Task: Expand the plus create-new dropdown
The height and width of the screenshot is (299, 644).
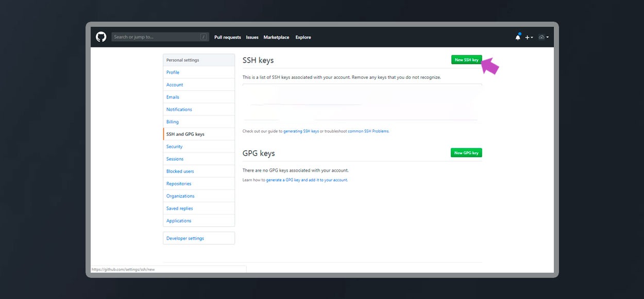Action: 529,38
